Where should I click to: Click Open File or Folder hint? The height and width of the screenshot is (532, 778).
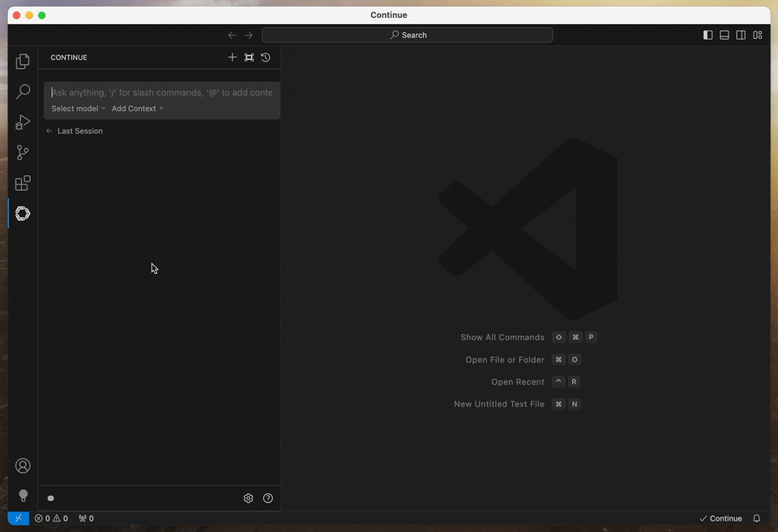(x=505, y=360)
